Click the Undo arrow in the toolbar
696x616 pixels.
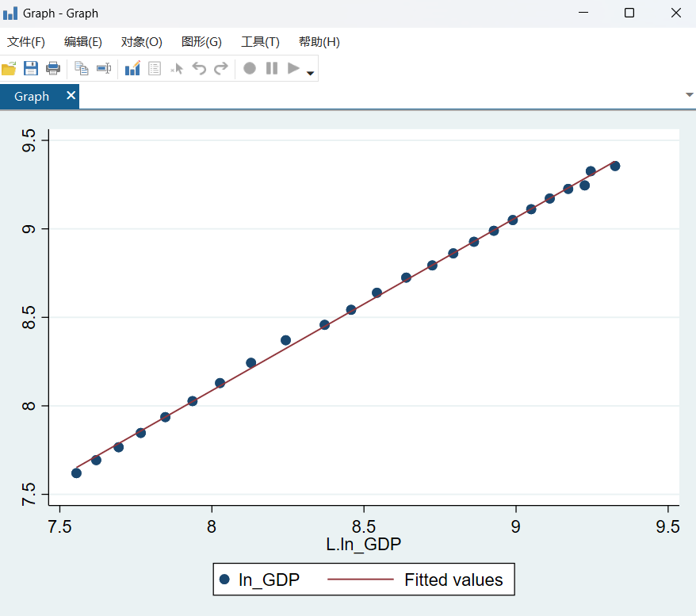click(199, 68)
